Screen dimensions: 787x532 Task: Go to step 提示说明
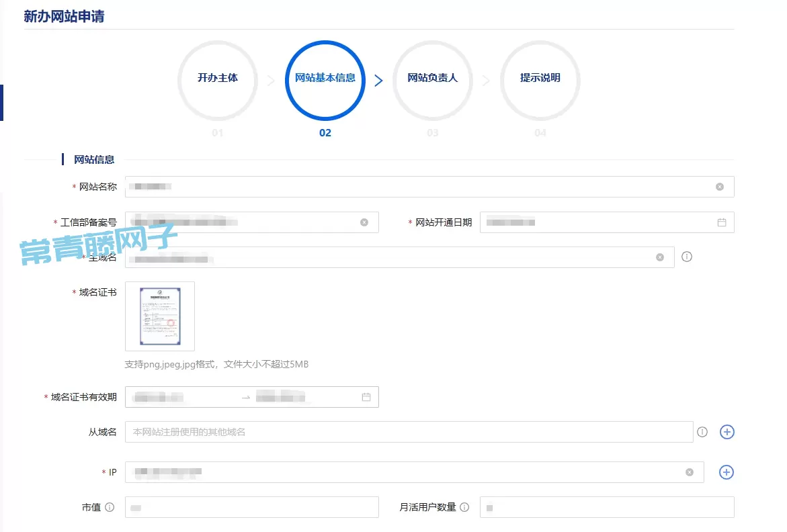[x=540, y=78]
